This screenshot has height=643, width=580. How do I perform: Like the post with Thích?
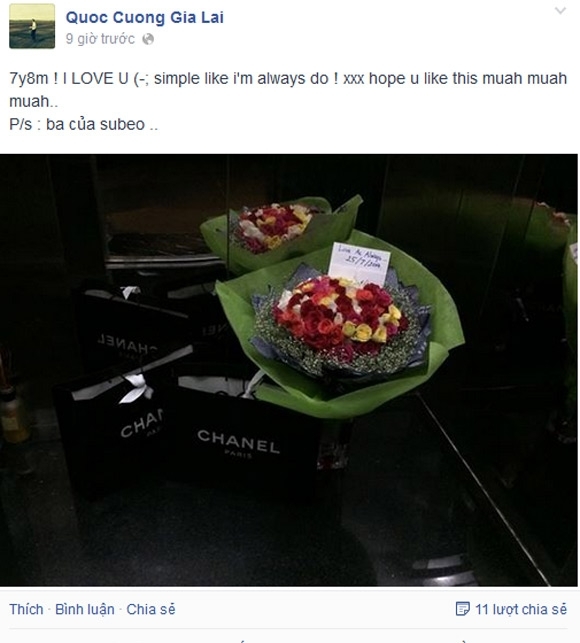coord(26,609)
